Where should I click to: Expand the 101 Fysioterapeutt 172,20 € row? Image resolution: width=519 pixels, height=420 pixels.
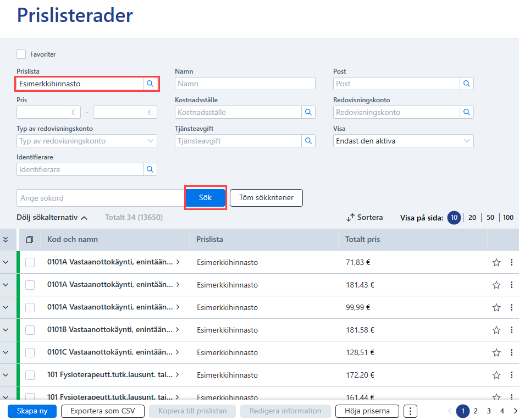point(5,375)
